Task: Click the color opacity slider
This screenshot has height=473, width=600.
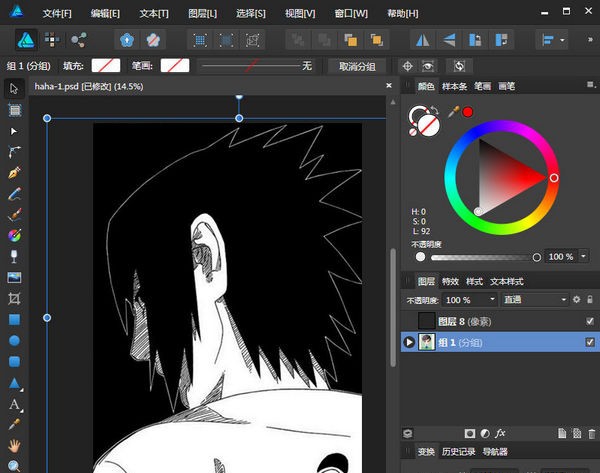Action: click(485, 257)
